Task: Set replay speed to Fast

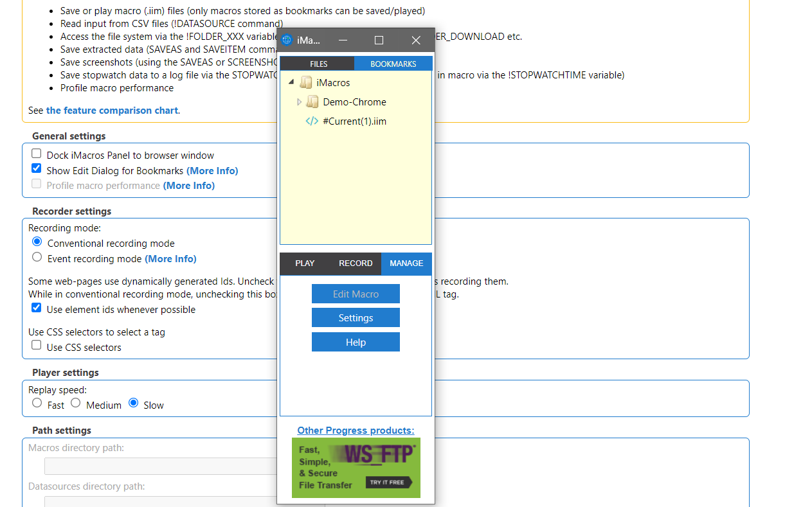Action: click(37, 403)
